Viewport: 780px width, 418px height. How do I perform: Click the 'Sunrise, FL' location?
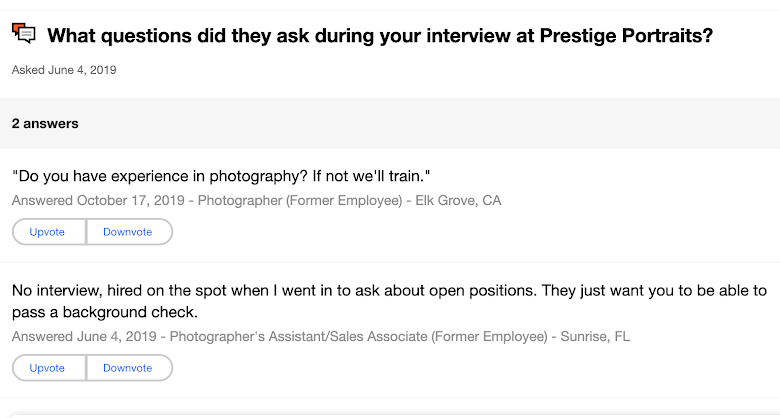point(595,336)
